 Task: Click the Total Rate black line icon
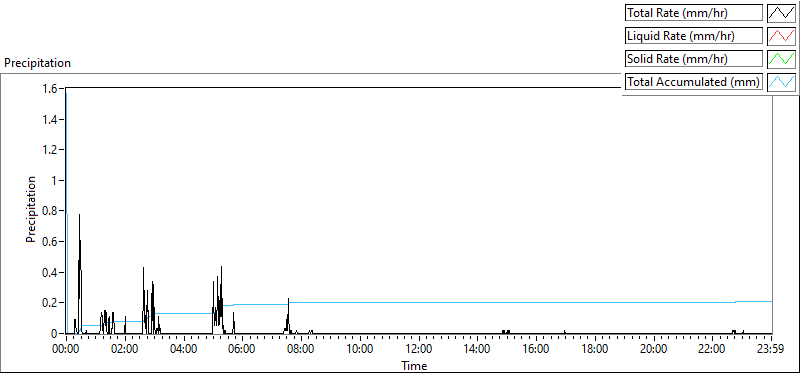[x=781, y=13]
